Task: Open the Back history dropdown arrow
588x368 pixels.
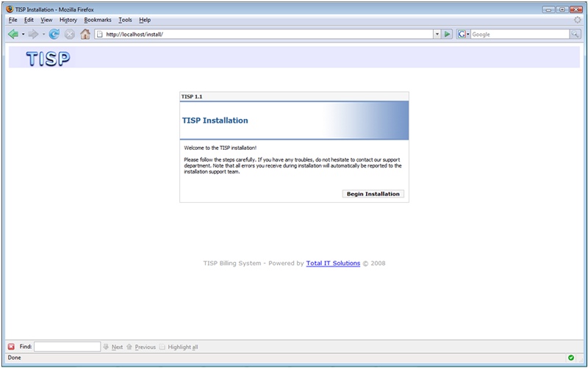Action: pyautogui.click(x=23, y=34)
